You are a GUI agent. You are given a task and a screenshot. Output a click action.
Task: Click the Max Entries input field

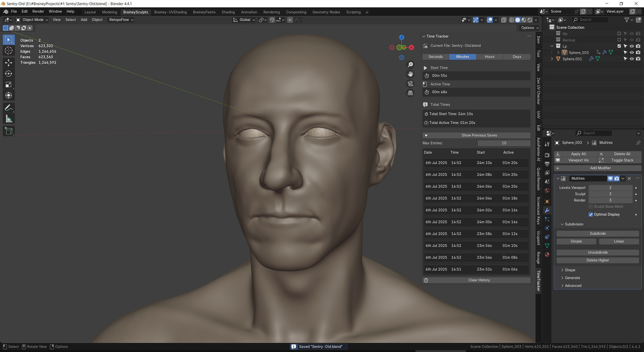click(x=504, y=143)
